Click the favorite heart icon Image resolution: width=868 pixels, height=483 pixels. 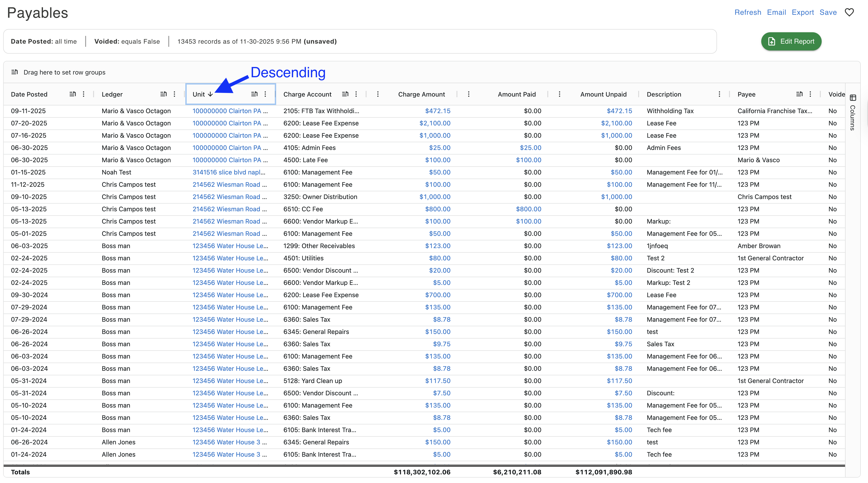pos(849,12)
